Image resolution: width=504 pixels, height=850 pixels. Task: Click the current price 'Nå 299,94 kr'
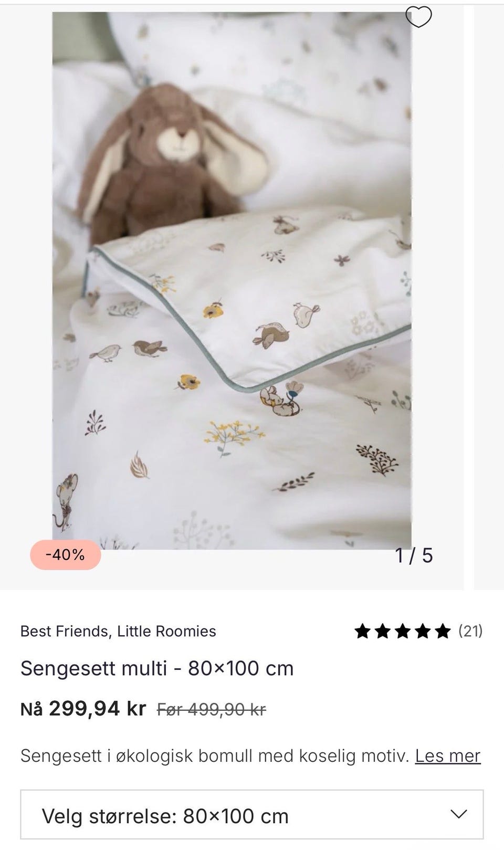coord(83,709)
